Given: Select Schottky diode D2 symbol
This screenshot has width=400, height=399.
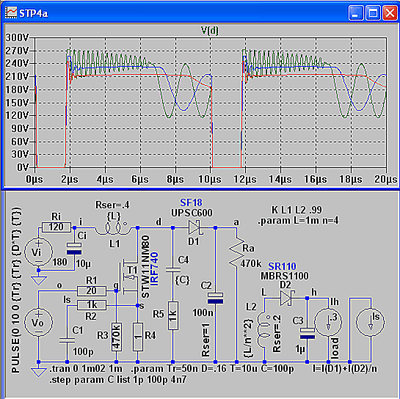Looking at the screenshot, I should 286,298.
